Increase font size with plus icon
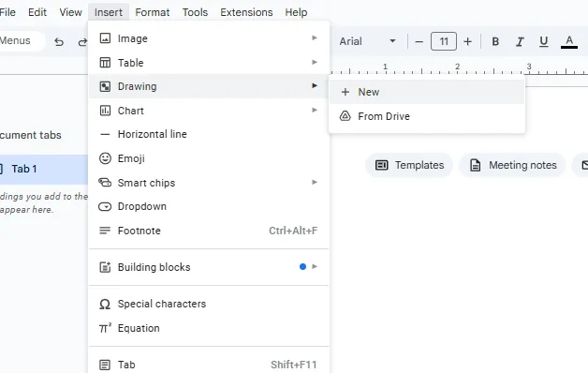This screenshot has width=588, height=373. (x=467, y=41)
